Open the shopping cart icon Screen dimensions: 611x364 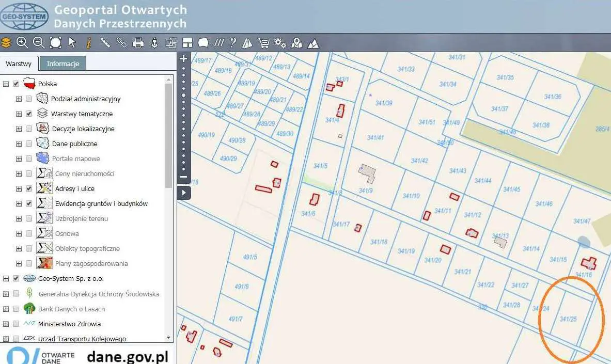[263, 43]
